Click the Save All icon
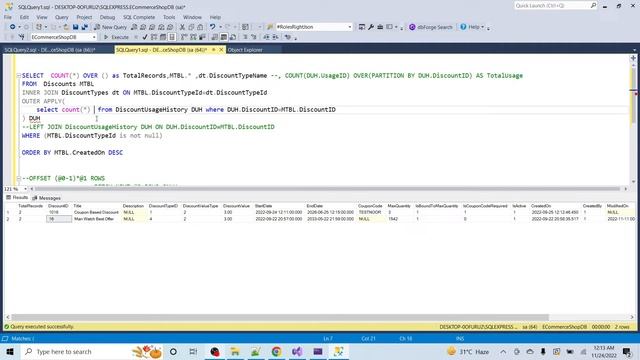 pyautogui.click(x=85, y=27)
